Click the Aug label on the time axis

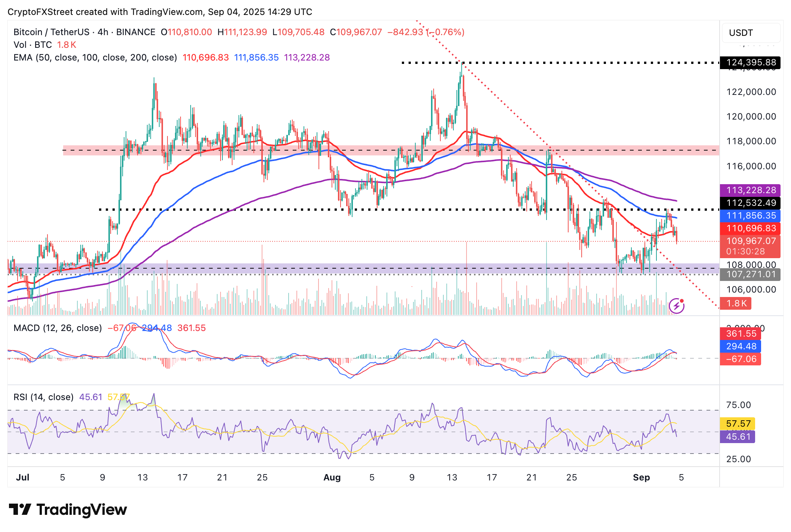pos(332,477)
